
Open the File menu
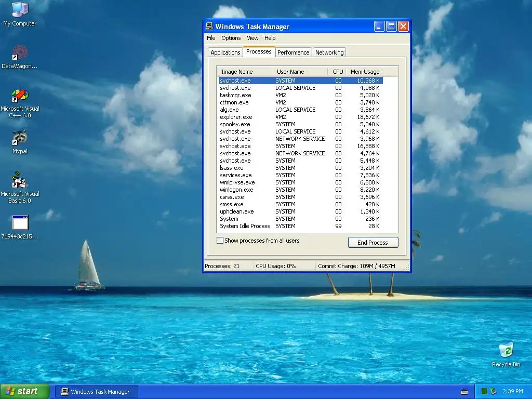pos(211,38)
